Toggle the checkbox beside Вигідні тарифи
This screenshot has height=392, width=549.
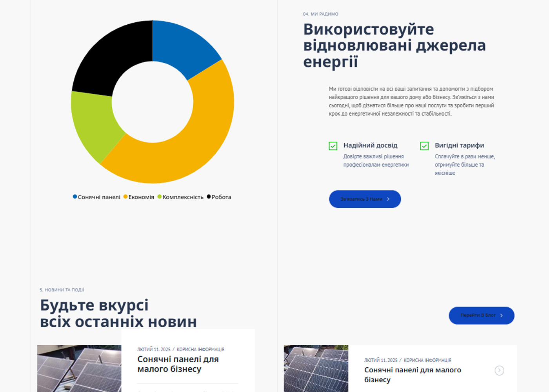pos(424,146)
